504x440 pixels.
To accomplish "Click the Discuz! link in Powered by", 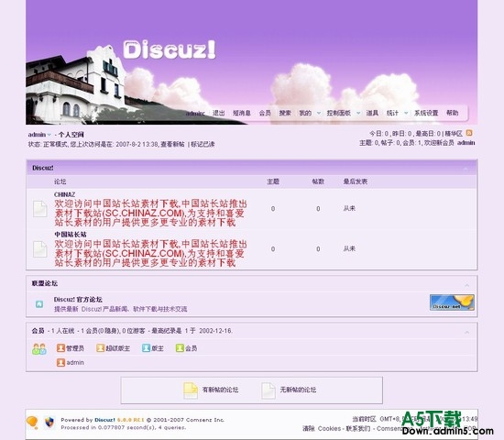I will tap(104, 420).
